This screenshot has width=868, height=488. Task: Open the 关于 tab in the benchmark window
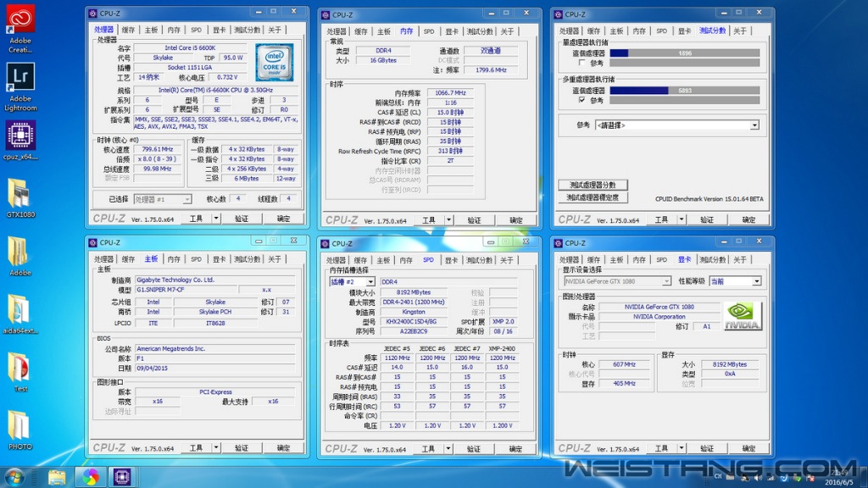click(x=740, y=31)
